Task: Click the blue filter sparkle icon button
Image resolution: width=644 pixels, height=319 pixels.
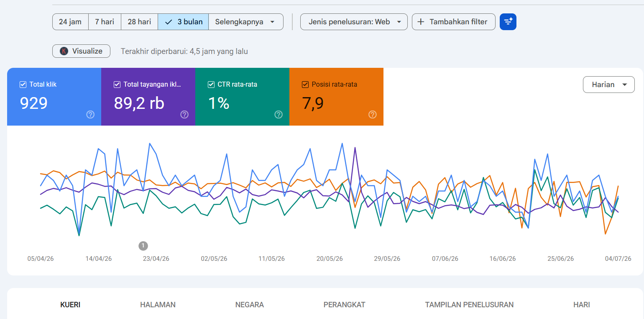Action: pyautogui.click(x=508, y=22)
